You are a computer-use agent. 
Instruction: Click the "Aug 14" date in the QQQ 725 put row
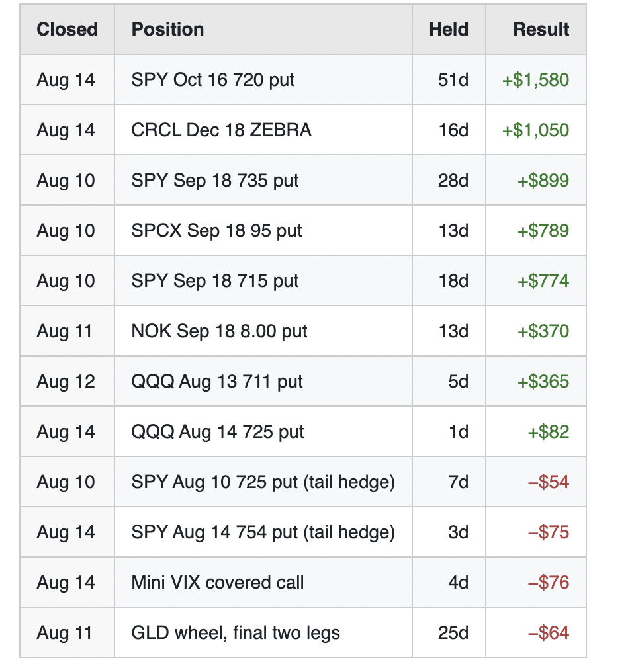point(66,431)
